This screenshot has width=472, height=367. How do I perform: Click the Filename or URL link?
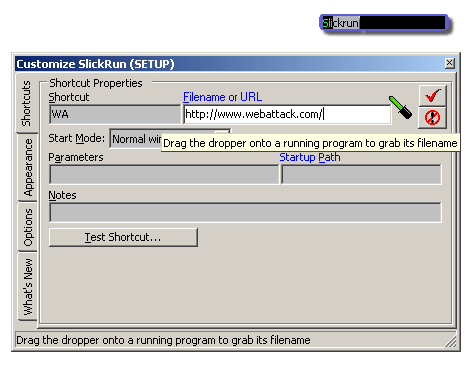[x=222, y=97]
